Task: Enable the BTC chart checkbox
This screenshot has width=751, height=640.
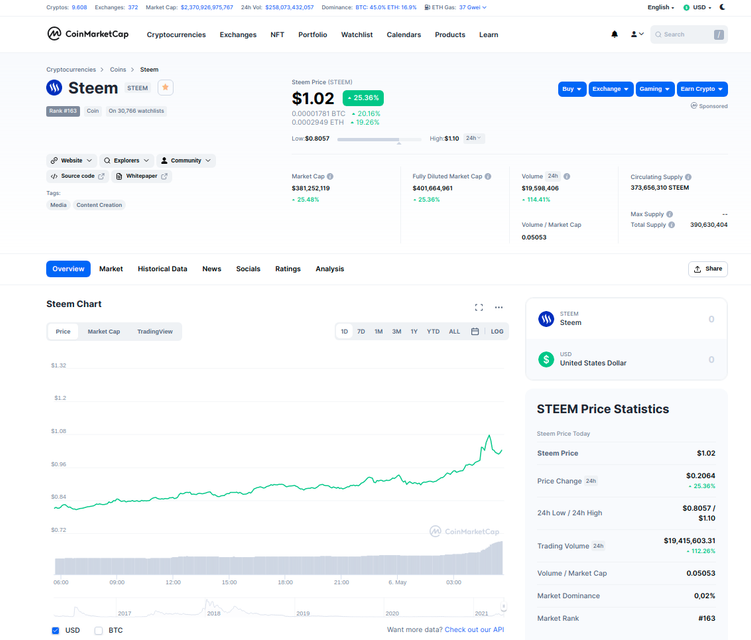Action: coord(99,630)
